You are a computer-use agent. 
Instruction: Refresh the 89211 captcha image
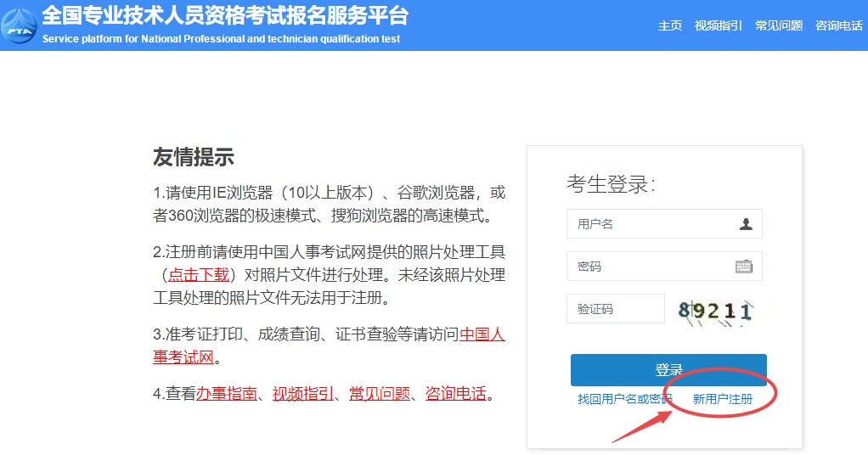pyautogui.click(x=714, y=311)
